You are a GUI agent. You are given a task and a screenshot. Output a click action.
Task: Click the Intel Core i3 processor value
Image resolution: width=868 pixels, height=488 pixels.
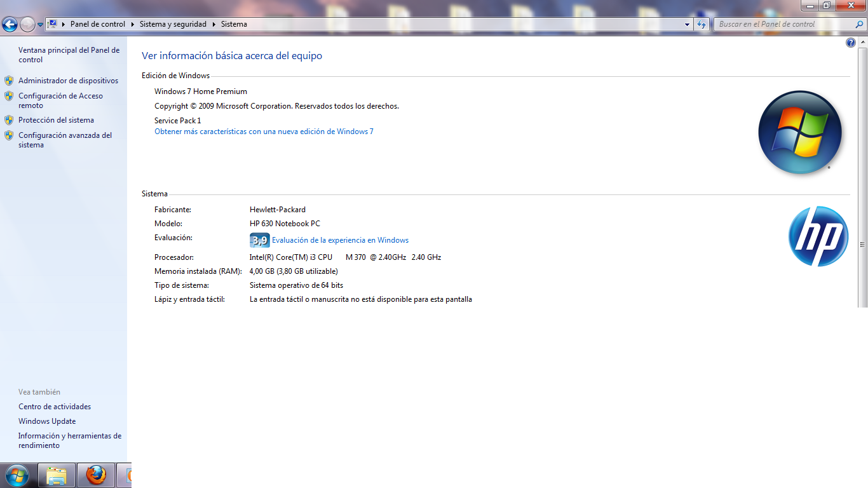(x=345, y=257)
